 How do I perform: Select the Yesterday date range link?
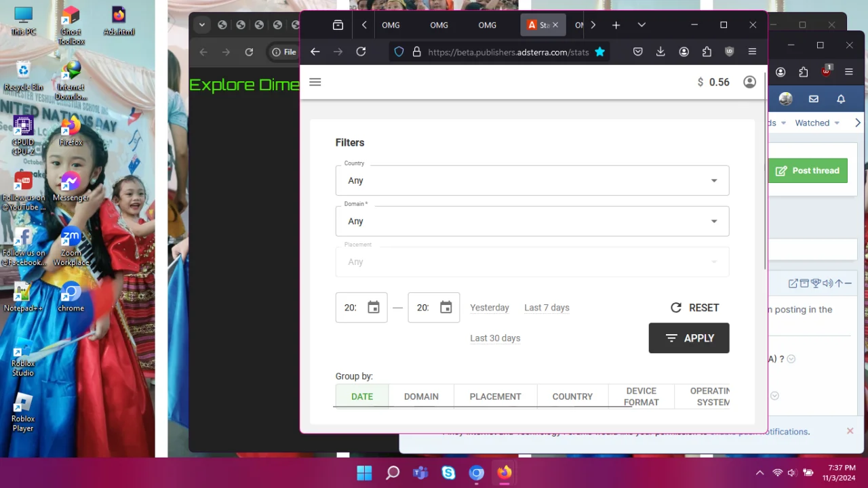[490, 308]
